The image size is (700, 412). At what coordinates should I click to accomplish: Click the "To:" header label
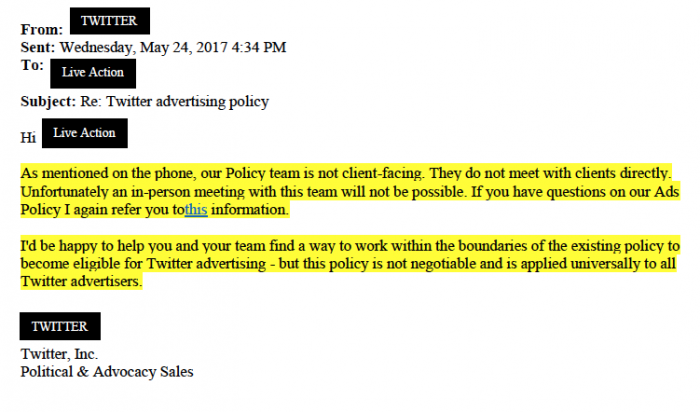point(32,65)
